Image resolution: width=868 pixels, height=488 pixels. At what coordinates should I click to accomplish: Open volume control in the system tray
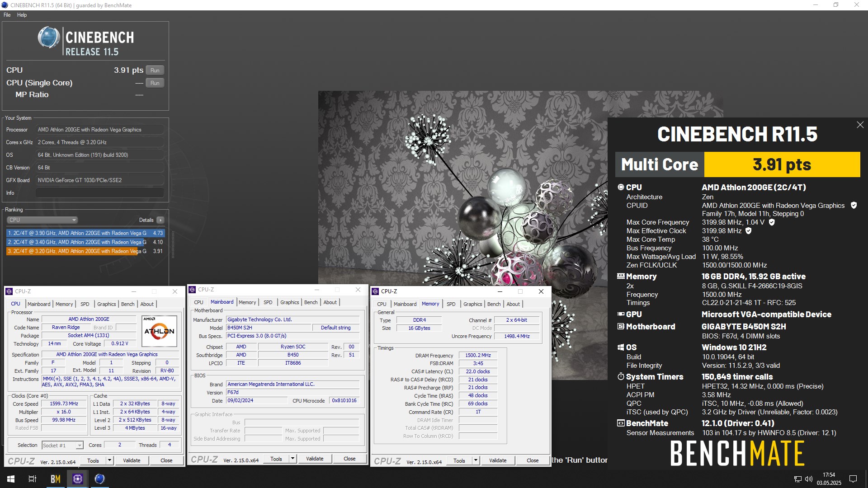point(809,479)
